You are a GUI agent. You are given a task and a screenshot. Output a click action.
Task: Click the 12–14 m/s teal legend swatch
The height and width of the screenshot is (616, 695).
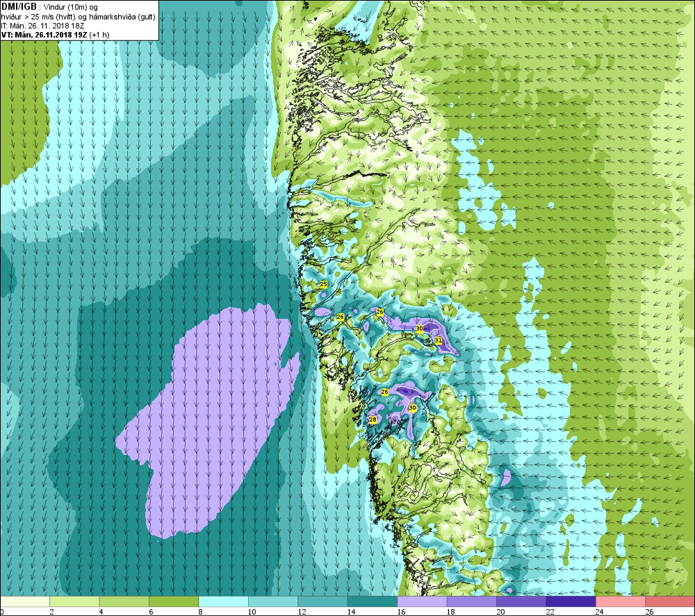(x=322, y=601)
